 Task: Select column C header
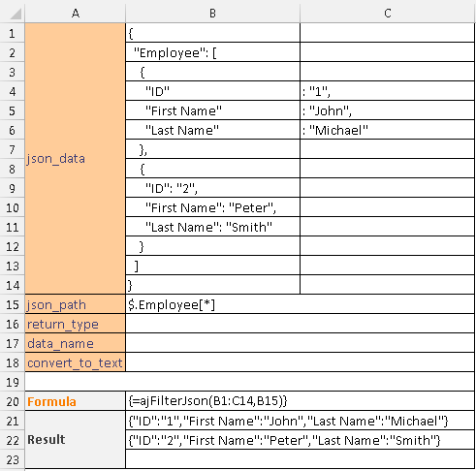tap(388, 13)
